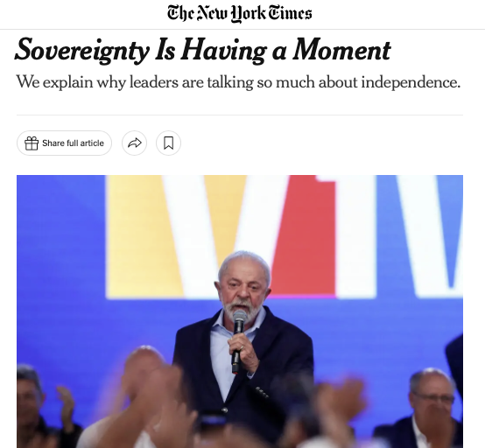
Task: Click the yellow stripe in the photo backdrop
Action: point(139,235)
